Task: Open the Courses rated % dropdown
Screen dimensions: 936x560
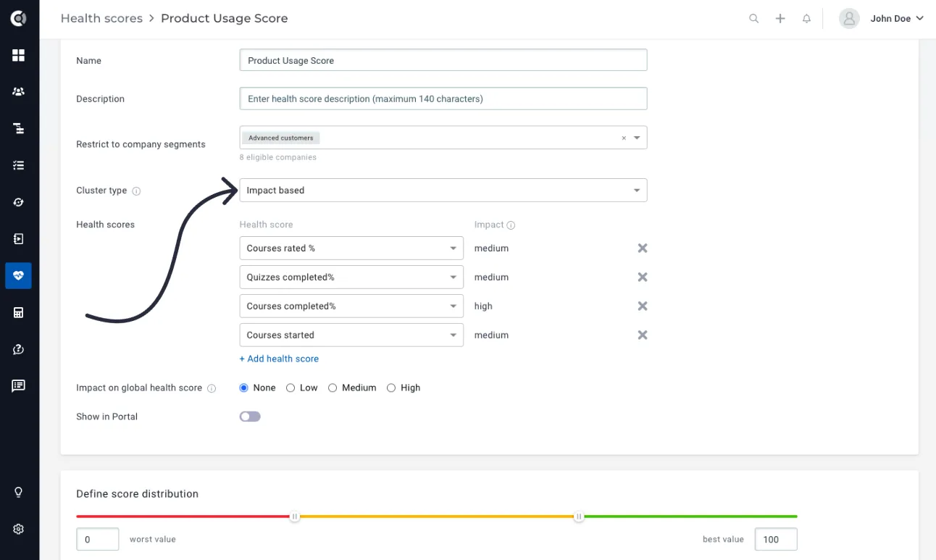Action: tap(351, 248)
